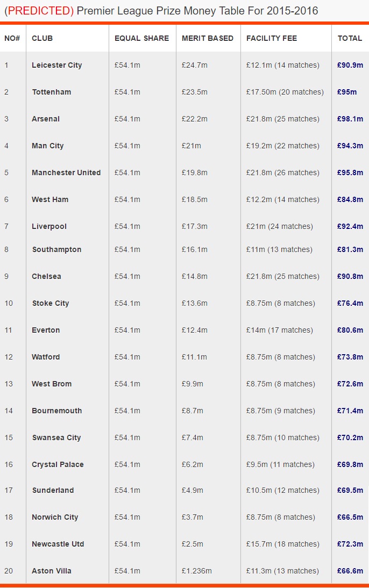
Task: Click Swansea City's total £70.2m
Action: tap(350, 438)
